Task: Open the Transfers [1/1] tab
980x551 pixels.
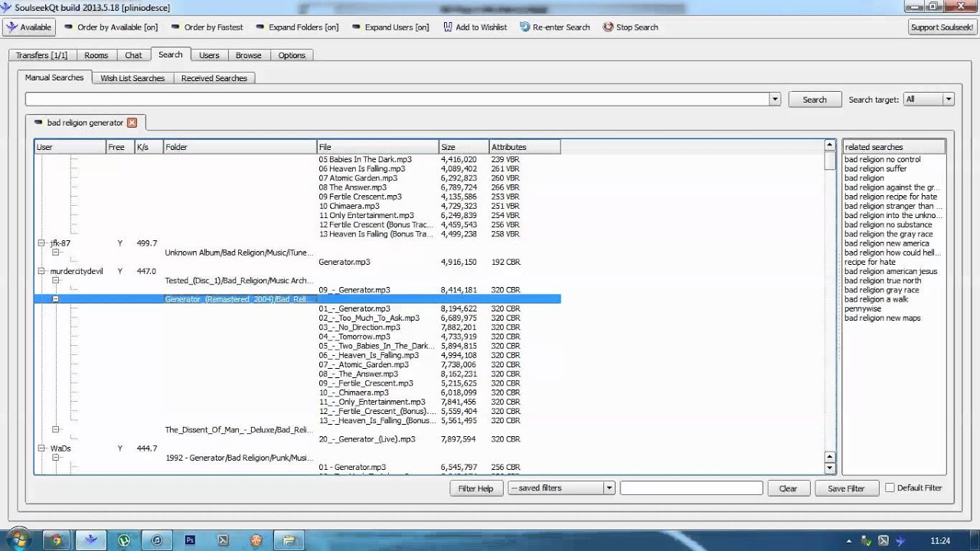Action: (41, 55)
